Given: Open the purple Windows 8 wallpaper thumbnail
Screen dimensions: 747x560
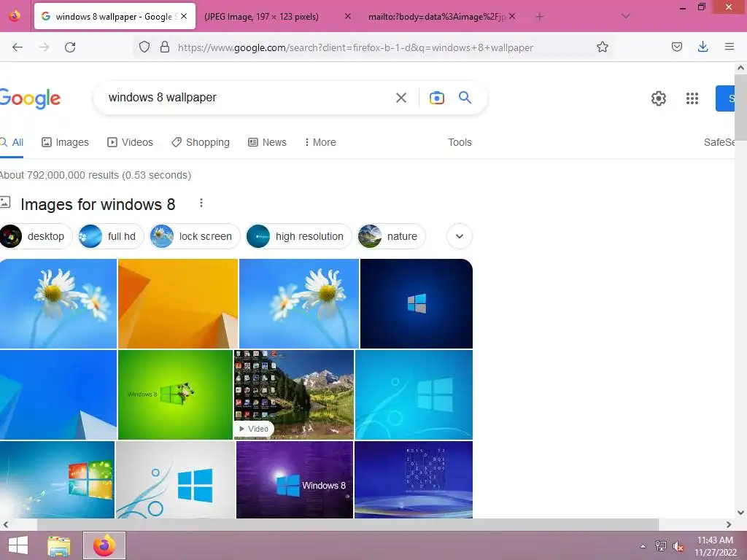Looking at the screenshot, I should (295, 480).
